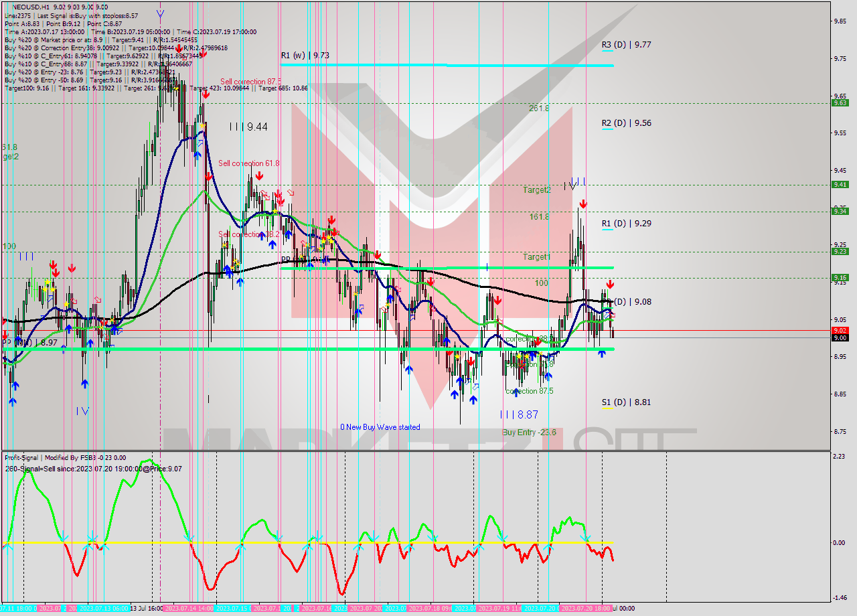Screen dimensions: 857x616
Task: Click the 'Buy Entry -23.6' annotation
Action: (x=530, y=433)
